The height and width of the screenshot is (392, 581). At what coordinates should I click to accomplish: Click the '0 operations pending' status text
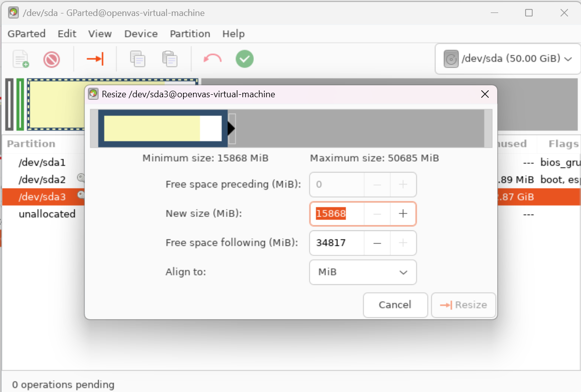pyautogui.click(x=63, y=385)
